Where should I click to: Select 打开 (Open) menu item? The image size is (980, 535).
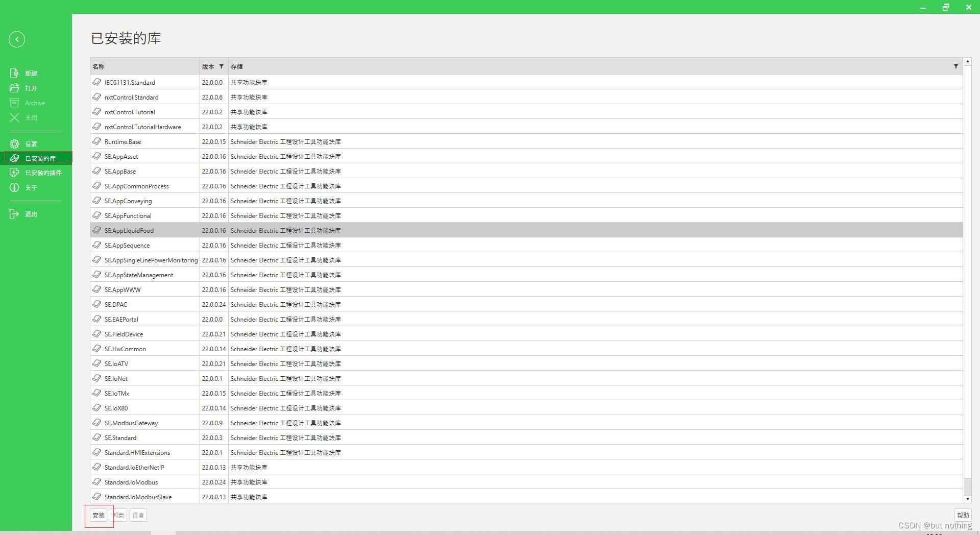coord(31,88)
